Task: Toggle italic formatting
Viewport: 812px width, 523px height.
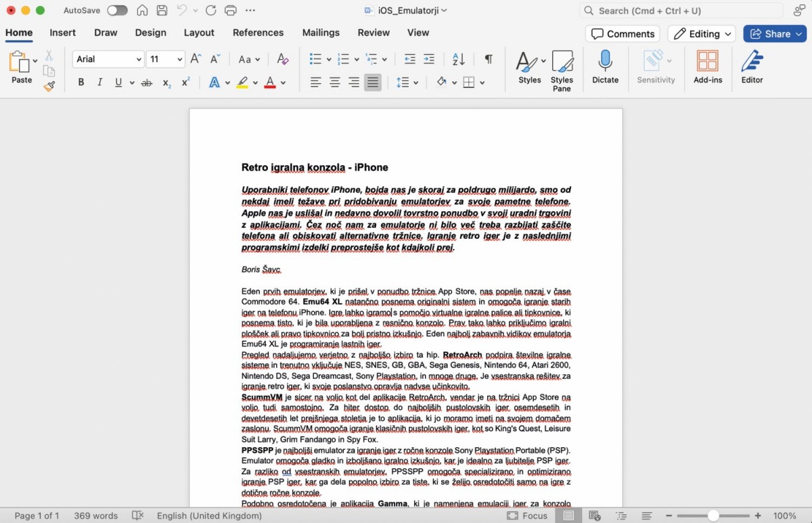Action: point(100,83)
